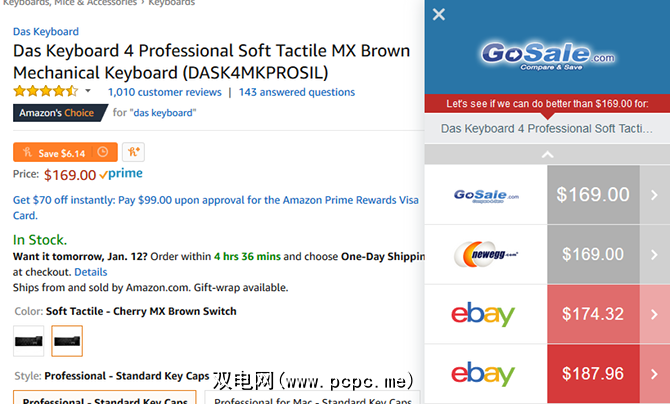Click the star rating icons
This screenshot has width=670, height=404.
coord(46,92)
